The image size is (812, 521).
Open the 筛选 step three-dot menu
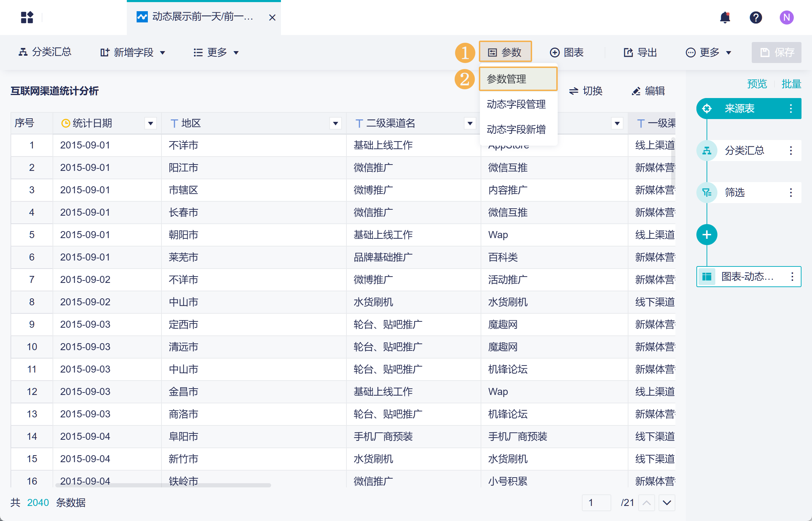(x=791, y=193)
